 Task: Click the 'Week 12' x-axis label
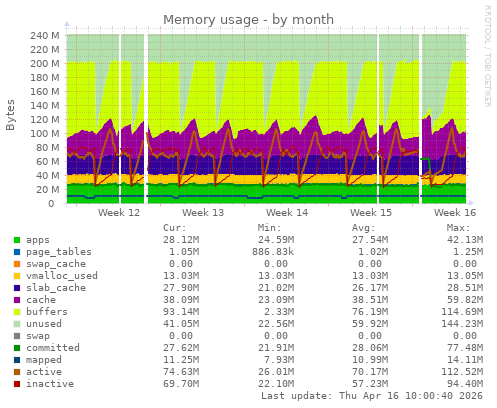(119, 213)
